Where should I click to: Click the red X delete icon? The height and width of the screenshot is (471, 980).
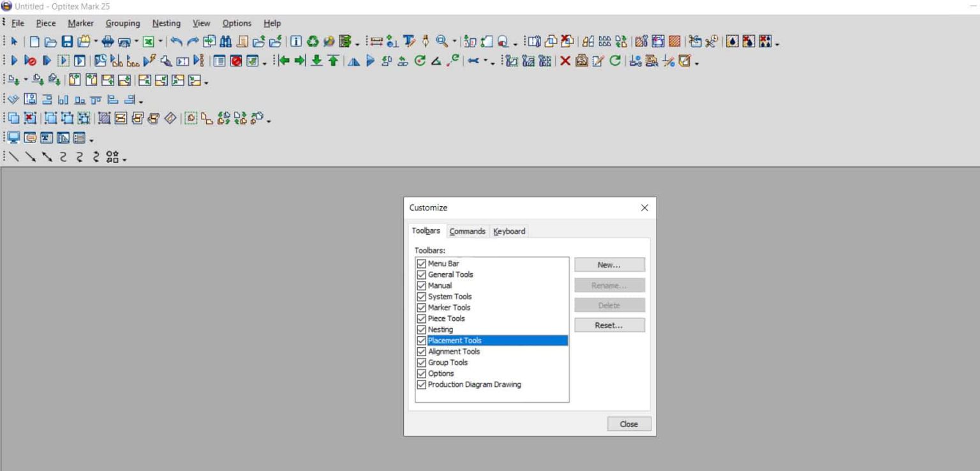(x=565, y=61)
